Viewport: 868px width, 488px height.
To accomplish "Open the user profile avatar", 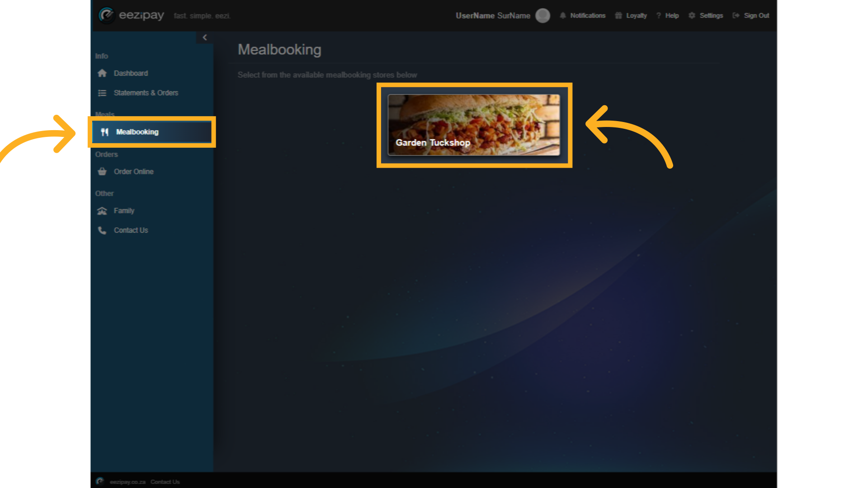I will pos(542,15).
